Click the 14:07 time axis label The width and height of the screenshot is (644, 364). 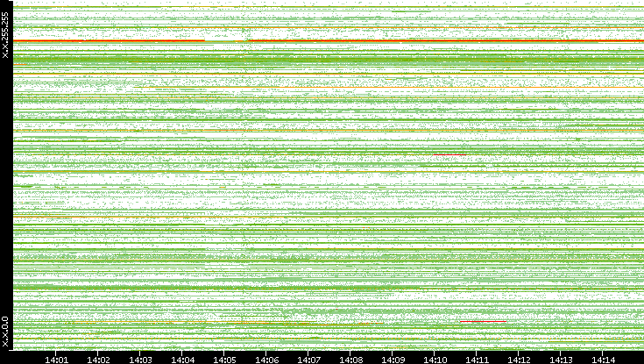(308, 360)
